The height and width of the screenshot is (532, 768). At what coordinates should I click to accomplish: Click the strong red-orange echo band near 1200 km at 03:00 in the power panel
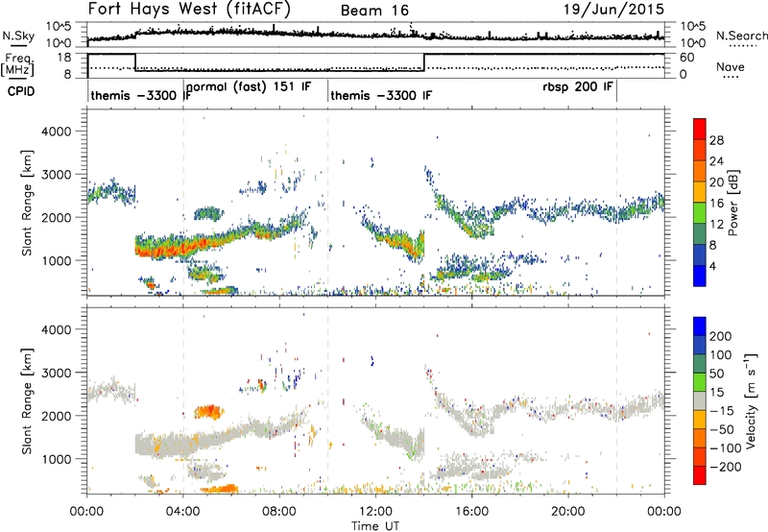point(161,251)
